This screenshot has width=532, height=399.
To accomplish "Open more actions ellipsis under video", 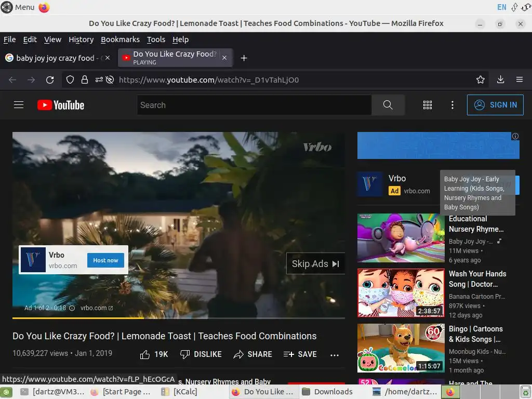I will tap(335, 355).
